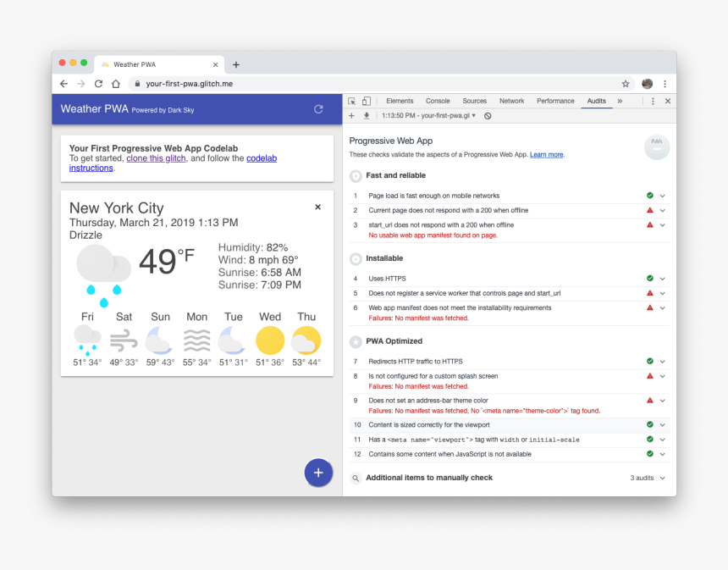Switch to the Performance tab
This screenshot has width=728, height=570.
555,101
